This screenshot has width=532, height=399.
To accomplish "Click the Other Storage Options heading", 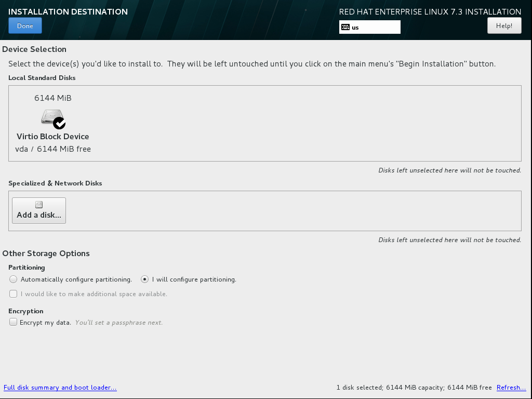I will [46, 254].
